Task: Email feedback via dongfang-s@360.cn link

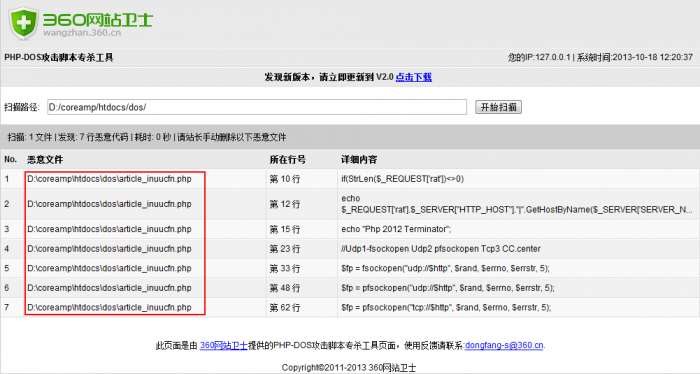Action: [x=504, y=345]
